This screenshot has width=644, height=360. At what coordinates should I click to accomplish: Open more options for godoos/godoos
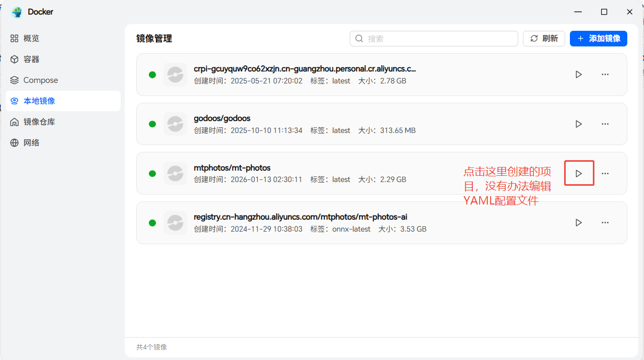[x=605, y=124]
